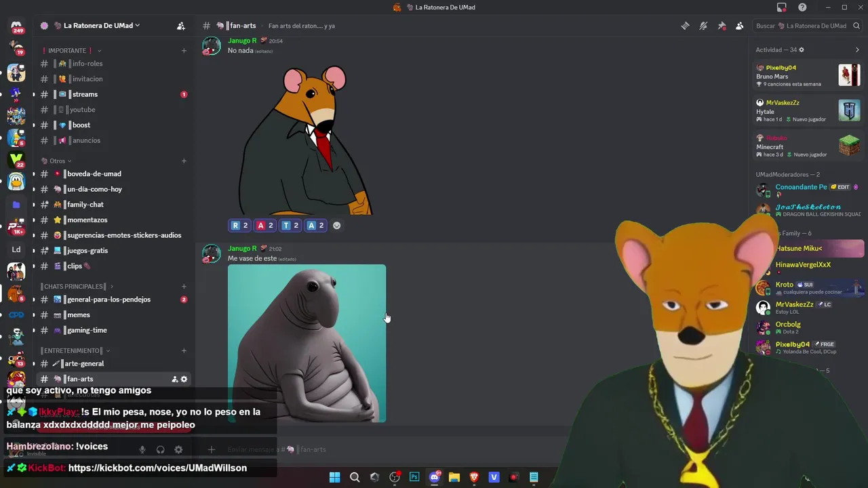The width and height of the screenshot is (868, 488).
Task: Toggle member list visibility icon
Action: coord(740,26)
